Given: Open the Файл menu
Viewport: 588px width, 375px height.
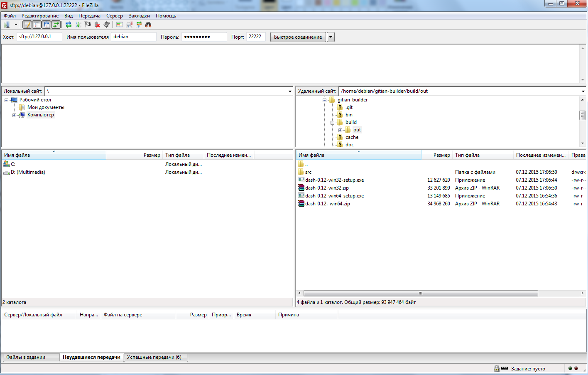Looking at the screenshot, I should click(x=10, y=15).
